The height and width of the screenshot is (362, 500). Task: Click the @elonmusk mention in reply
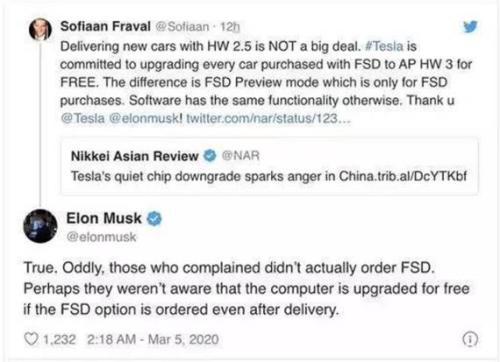click(145, 118)
